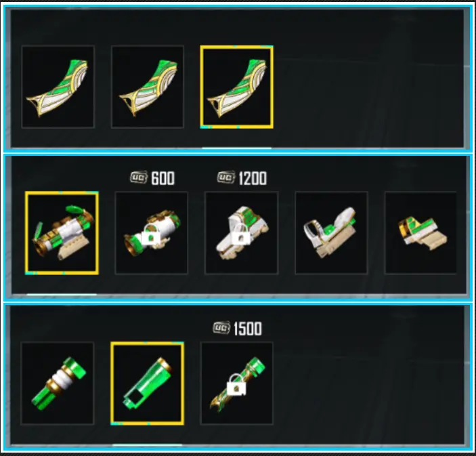Click the scroll indicator below the magazine row
The width and height of the screenshot is (476, 456).
point(237,148)
